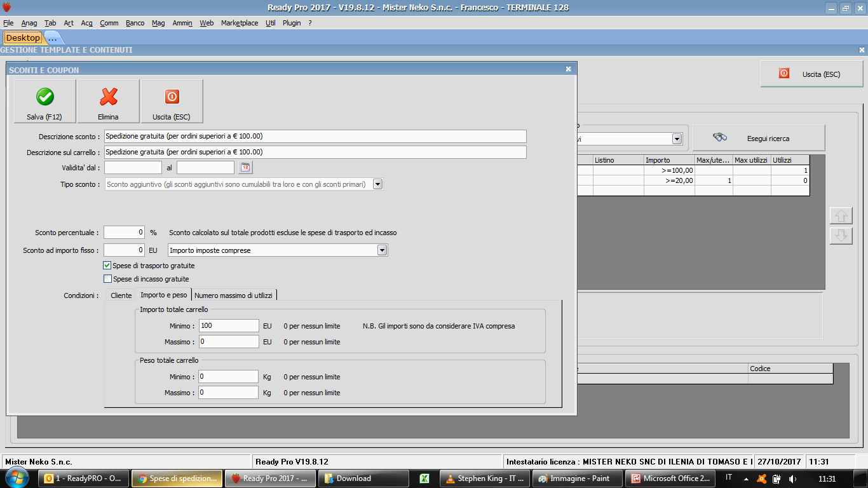Select the Desktop tab
Viewport: 868px width, 488px height.
point(23,37)
